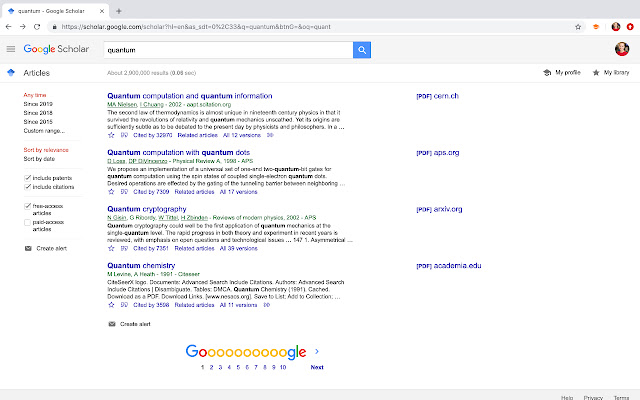This screenshot has width=640, height=400.
Task: Cite Quantum computation and quantum information with quote icon
Action: click(x=124, y=135)
